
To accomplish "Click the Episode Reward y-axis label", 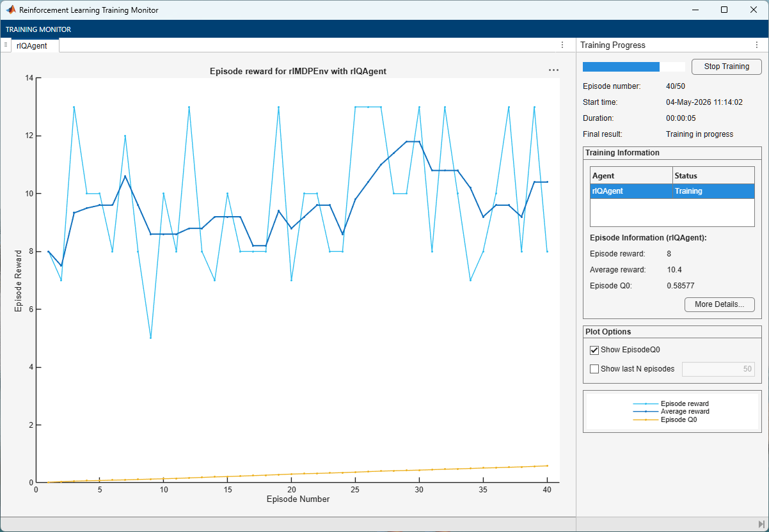I will pyautogui.click(x=19, y=280).
